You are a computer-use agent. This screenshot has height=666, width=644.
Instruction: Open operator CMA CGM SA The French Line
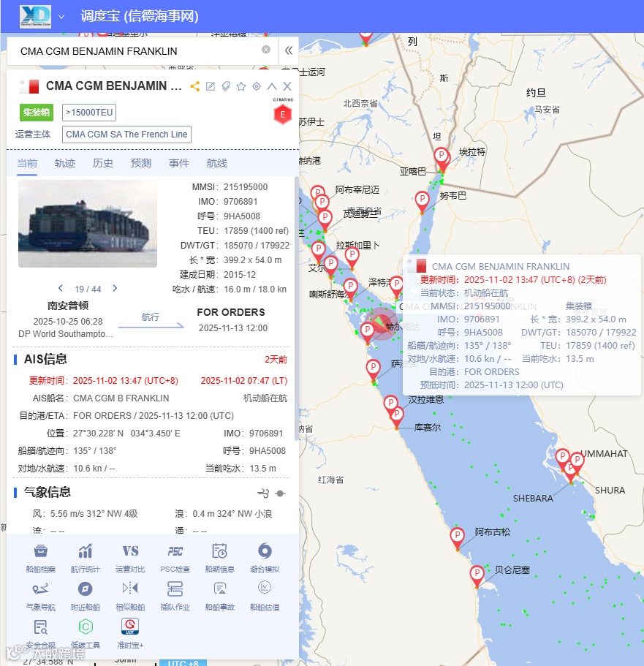126,135
